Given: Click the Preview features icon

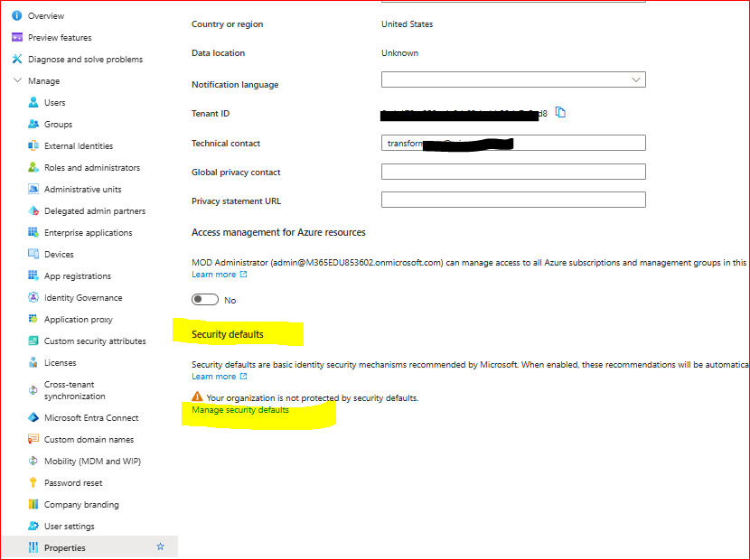Looking at the screenshot, I should click(17, 37).
